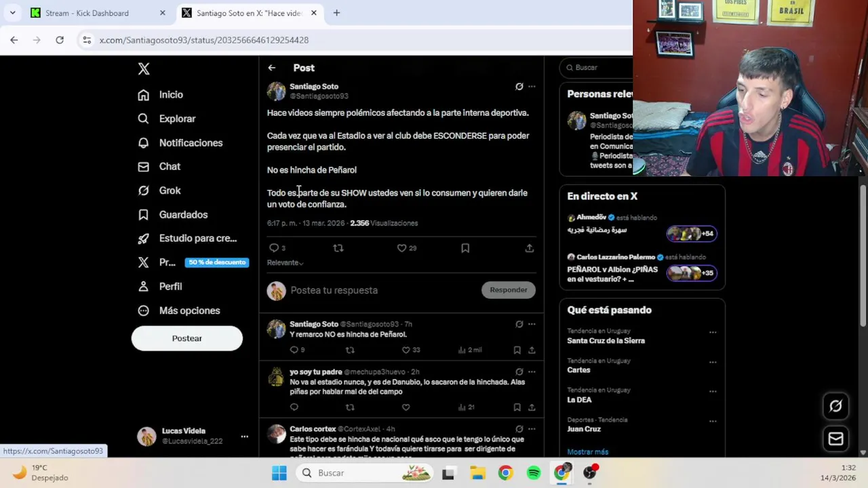Click the Responder button
This screenshot has height=488, width=868.
tap(509, 290)
